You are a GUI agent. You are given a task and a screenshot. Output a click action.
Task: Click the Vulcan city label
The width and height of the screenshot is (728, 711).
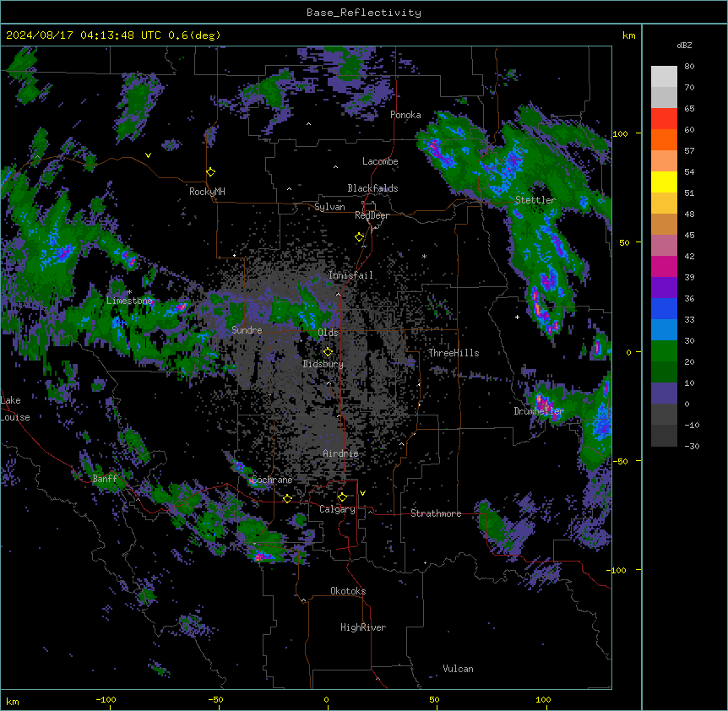[x=458, y=669]
